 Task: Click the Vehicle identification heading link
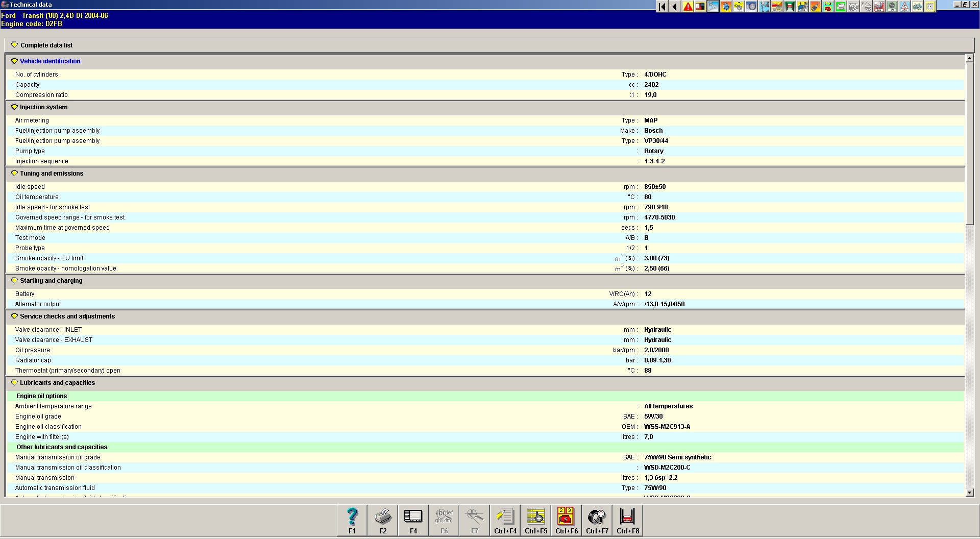50,61
